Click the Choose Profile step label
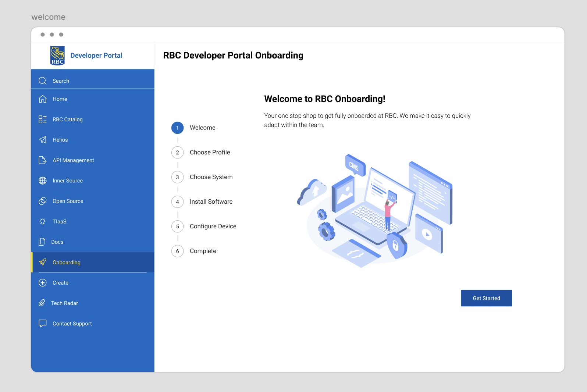This screenshot has height=392, width=587. click(x=210, y=152)
